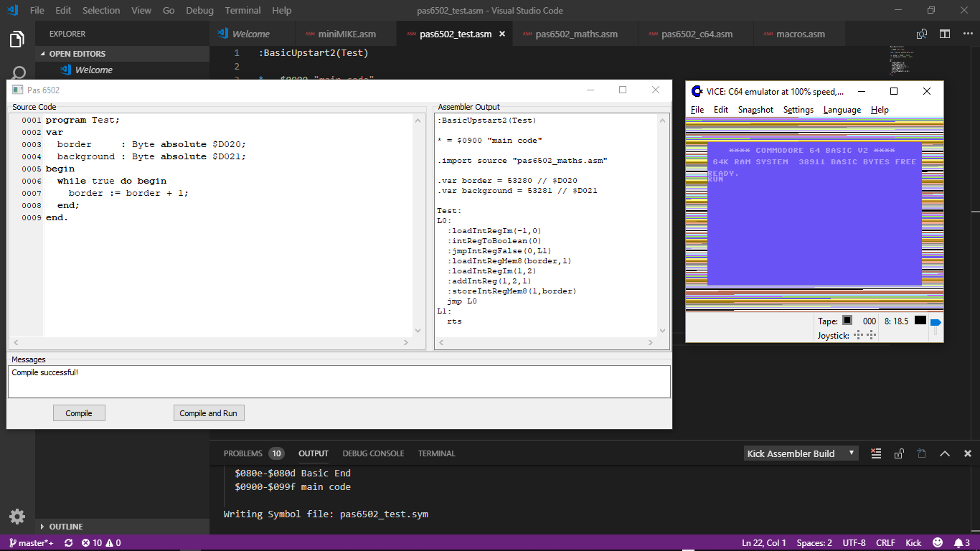980x551 pixels.
Task: Click the split editor icon
Action: pyautogui.click(x=945, y=34)
